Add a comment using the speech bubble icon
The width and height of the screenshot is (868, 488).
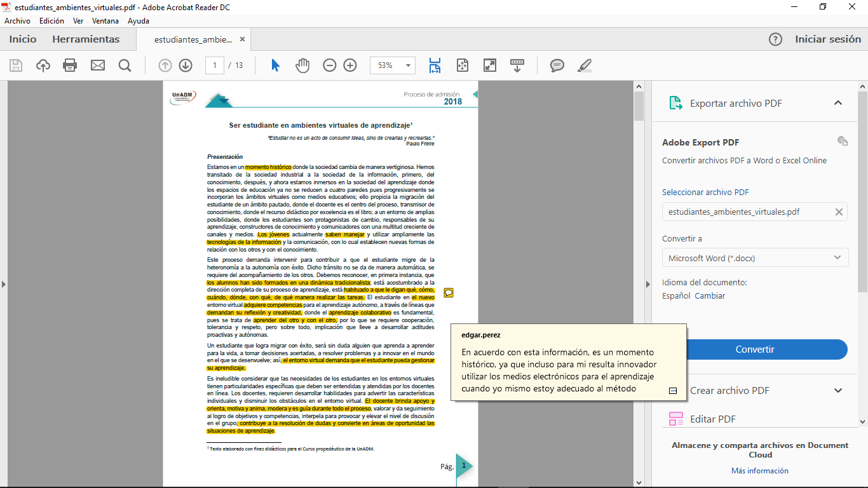pyautogui.click(x=557, y=65)
